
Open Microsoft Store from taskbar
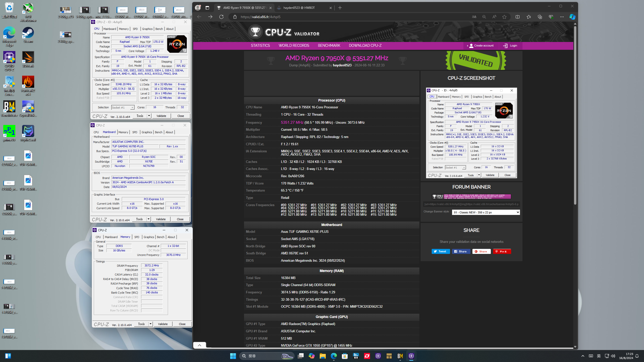[x=345, y=356]
